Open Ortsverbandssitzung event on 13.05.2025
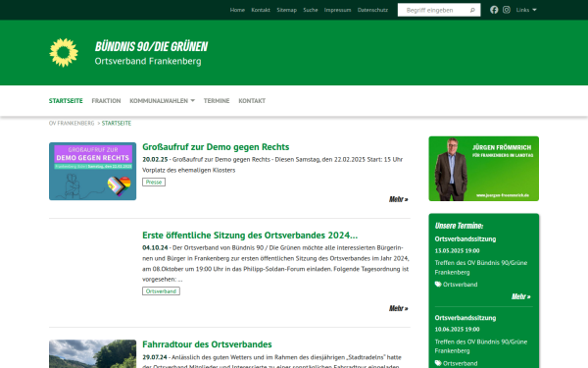Image resolution: width=588 pixels, height=368 pixels. click(465, 238)
